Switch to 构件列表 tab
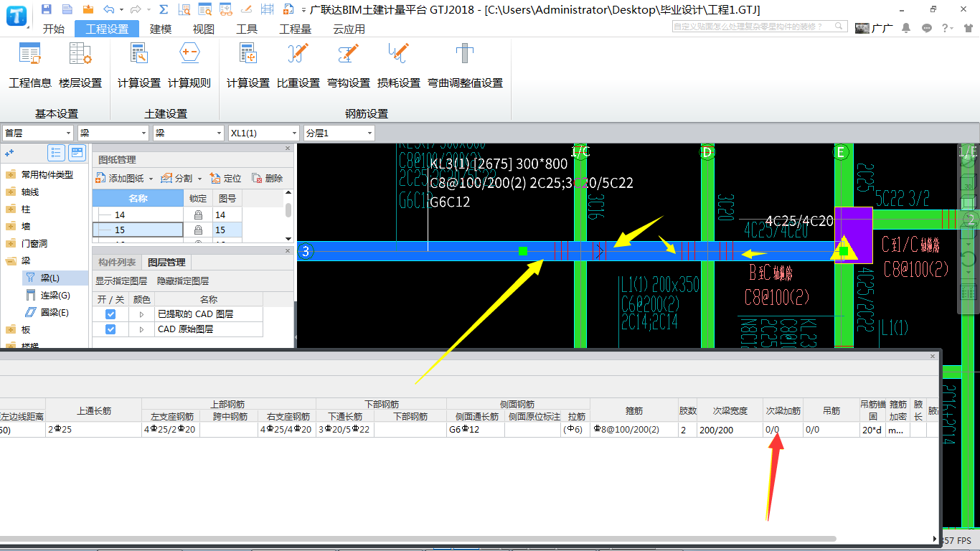 click(117, 263)
